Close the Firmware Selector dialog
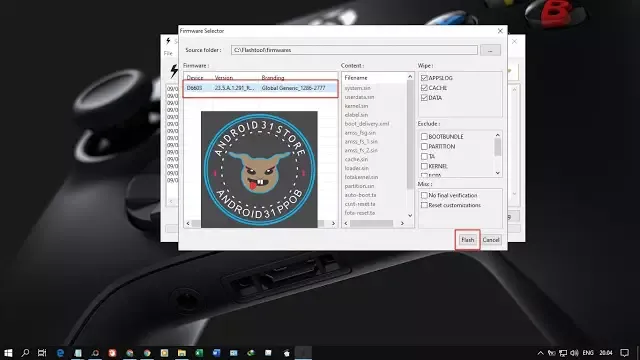 (x=500, y=31)
